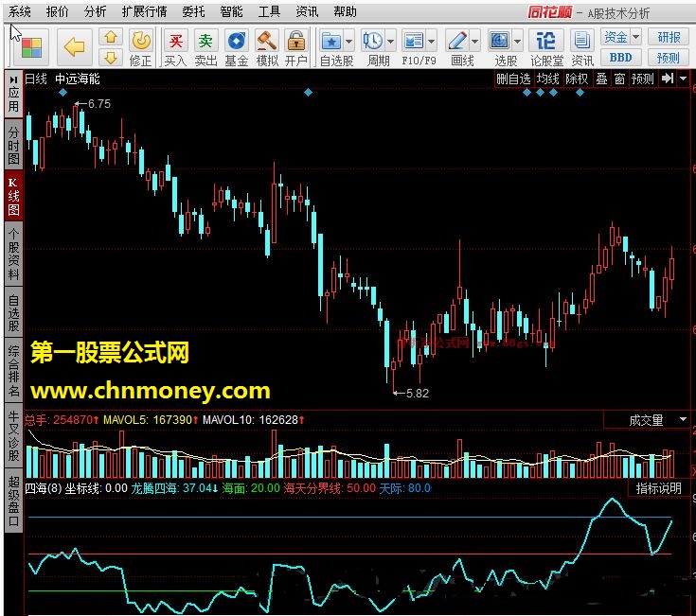Toggle the chart 预测 button
Image resolution: width=696 pixels, height=616 pixels.
(x=642, y=79)
